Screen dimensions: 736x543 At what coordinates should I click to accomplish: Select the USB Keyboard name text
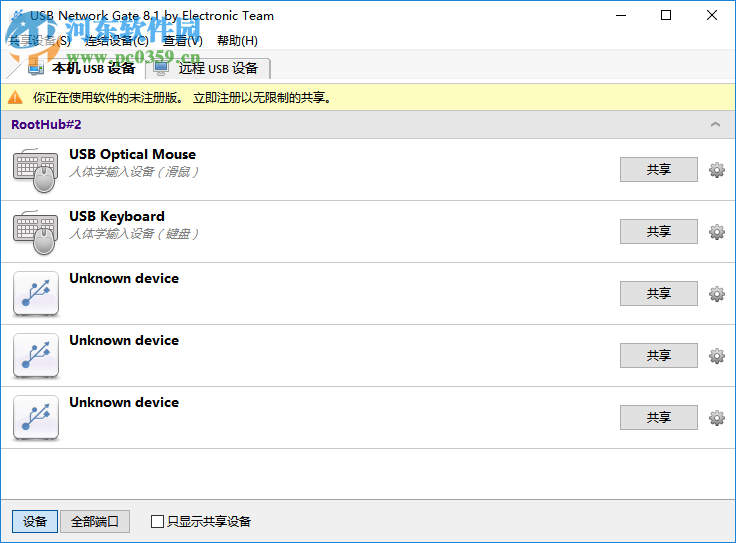pos(117,216)
